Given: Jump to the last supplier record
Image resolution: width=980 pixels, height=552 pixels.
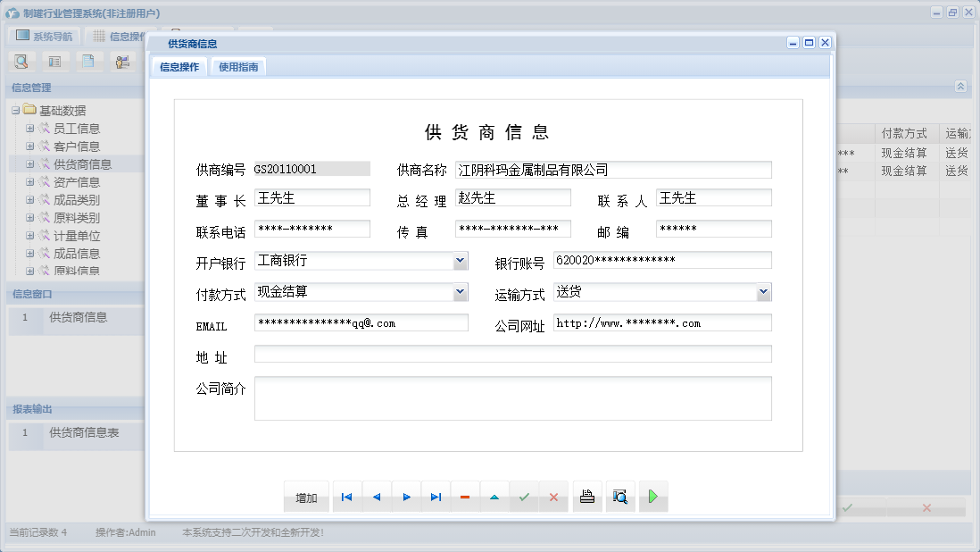Looking at the screenshot, I should pyautogui.click(x=436, y=497).
